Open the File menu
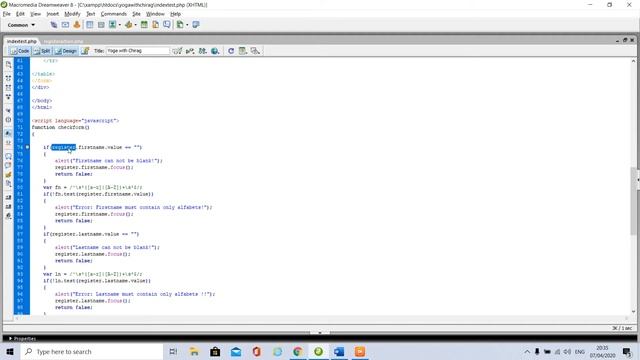This screenshot has width=640, height=360. click(7, 14)
